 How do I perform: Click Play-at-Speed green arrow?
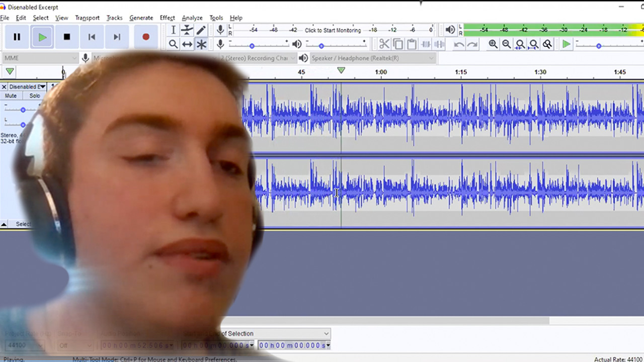(x=567, y=44)
